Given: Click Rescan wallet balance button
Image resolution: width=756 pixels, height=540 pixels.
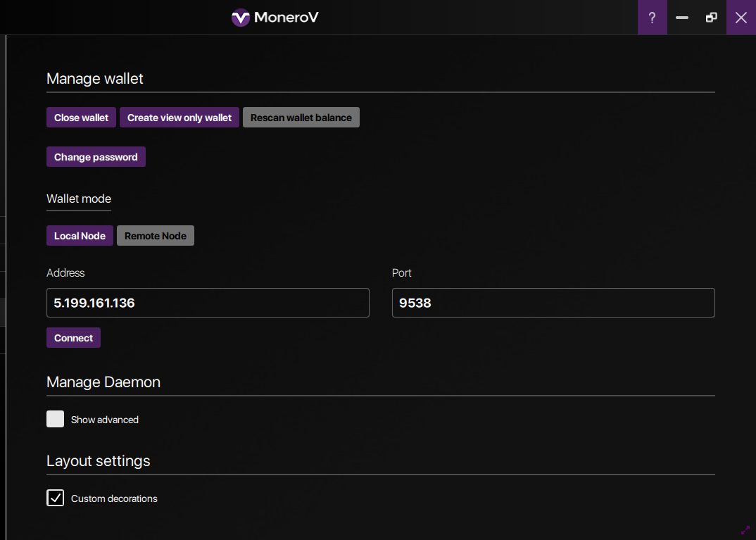Looking at the screenshot, I should (x=301, y=118).
